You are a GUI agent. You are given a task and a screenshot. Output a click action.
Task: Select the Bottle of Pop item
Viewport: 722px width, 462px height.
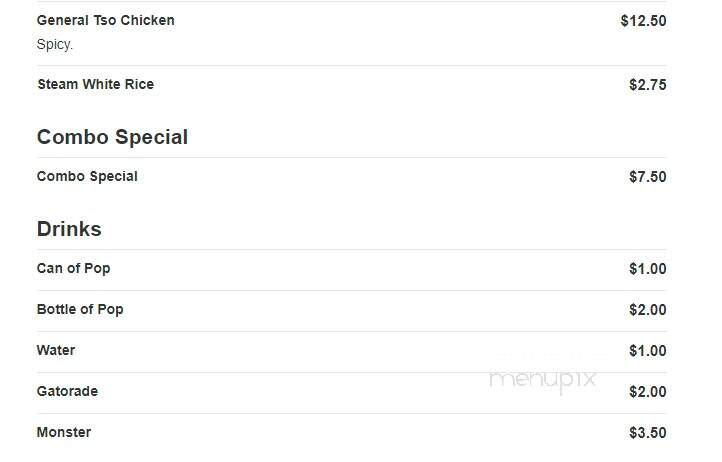tap(80, 310)
